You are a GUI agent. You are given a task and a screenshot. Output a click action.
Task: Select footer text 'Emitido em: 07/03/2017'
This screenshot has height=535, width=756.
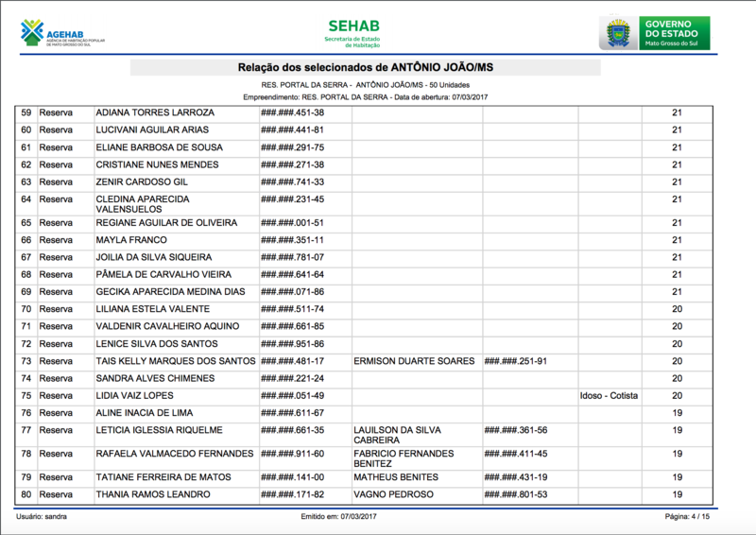339,517
